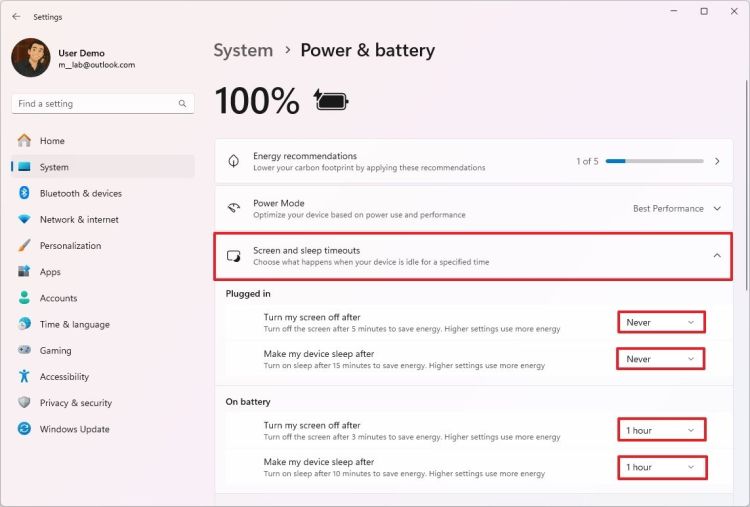Open plugged in device sleep dropdown

(660, 359)
